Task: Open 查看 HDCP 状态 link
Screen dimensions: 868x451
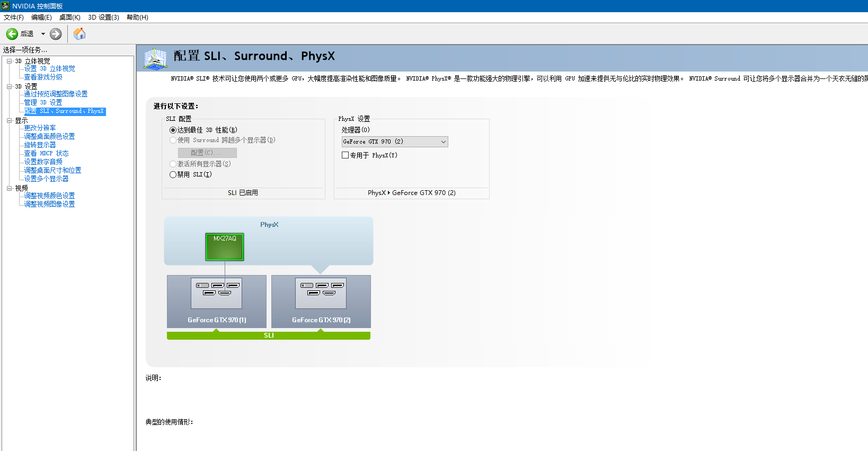Action: [x=47, y=153]
